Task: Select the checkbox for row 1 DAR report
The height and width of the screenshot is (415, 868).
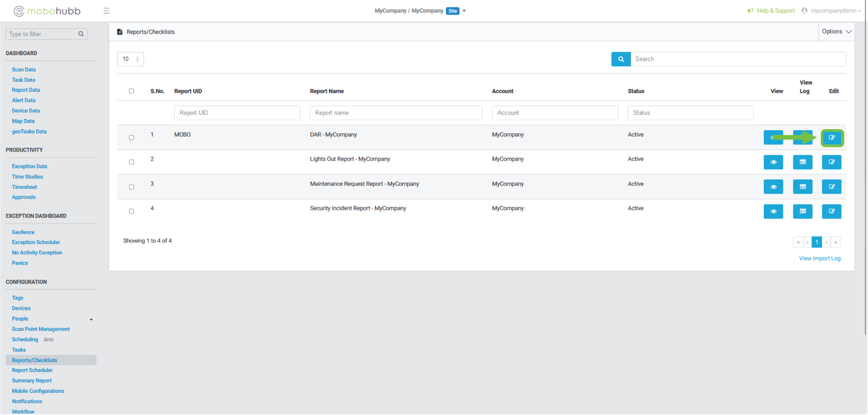Action: coord(131,138)
